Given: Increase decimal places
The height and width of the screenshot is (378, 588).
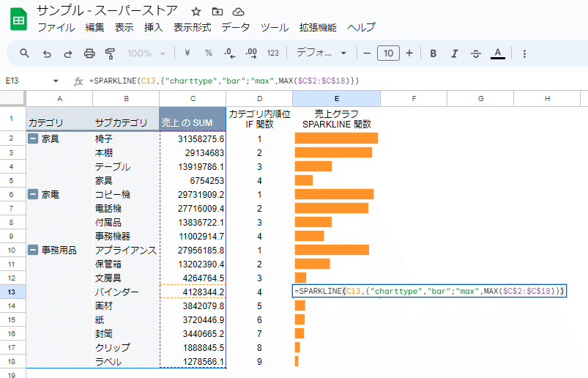Looking at the screenshot, I should 251,53.
